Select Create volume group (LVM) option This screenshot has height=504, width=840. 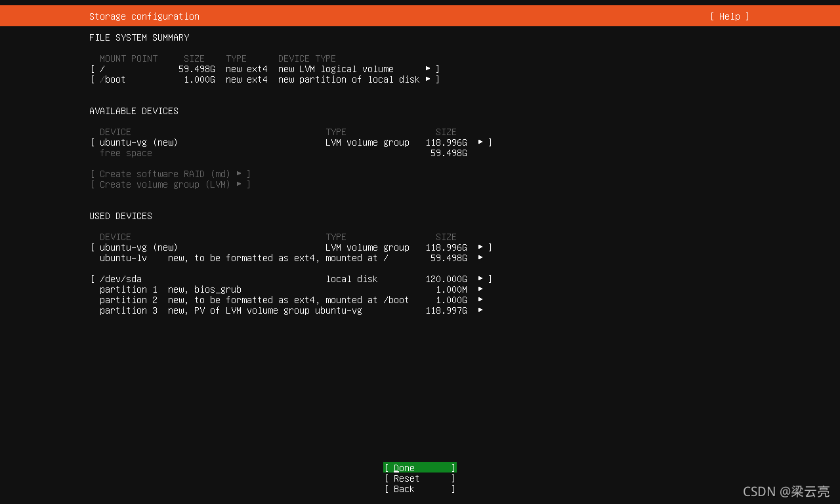click(x=171, y=184)
